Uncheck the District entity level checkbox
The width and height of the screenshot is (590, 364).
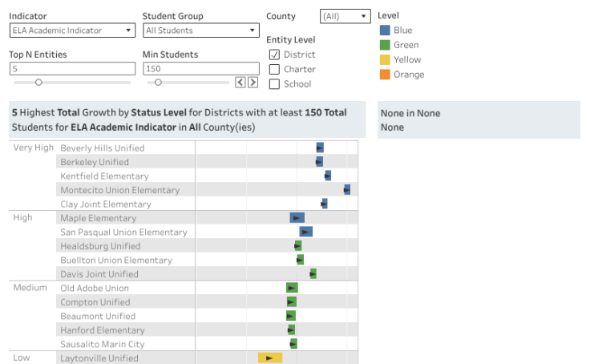coord(274,55)
